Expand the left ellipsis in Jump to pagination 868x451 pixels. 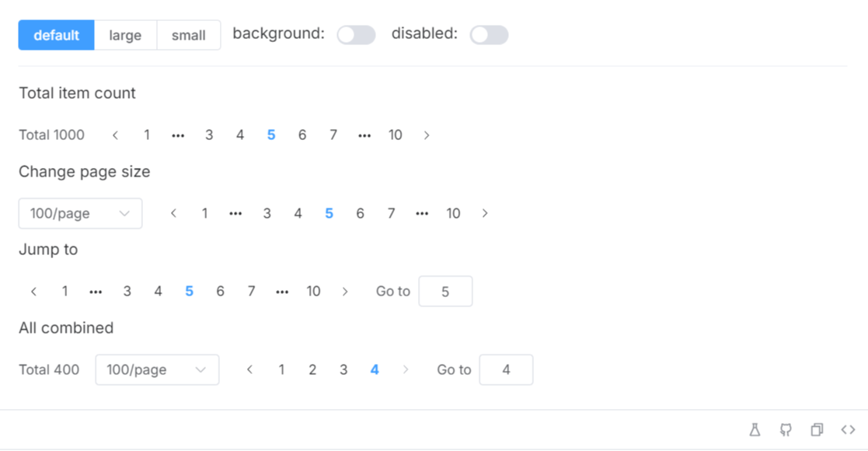[x=96, y=292]
